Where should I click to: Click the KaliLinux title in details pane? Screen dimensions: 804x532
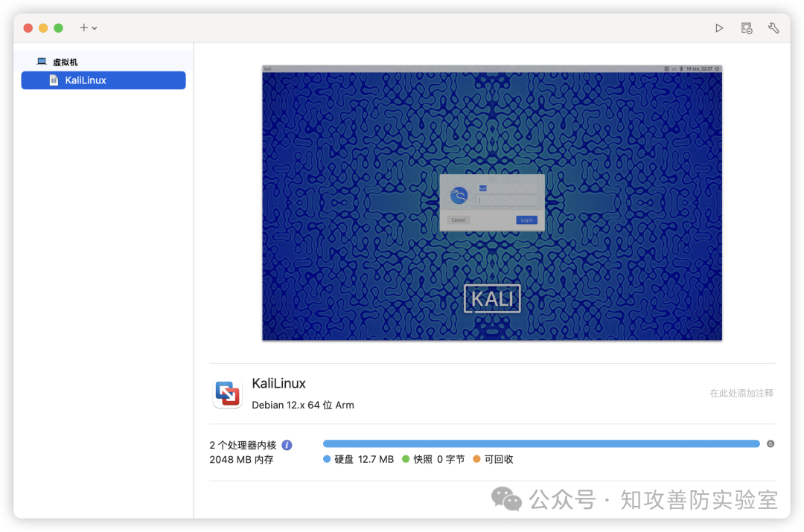[x=278, y=383]
